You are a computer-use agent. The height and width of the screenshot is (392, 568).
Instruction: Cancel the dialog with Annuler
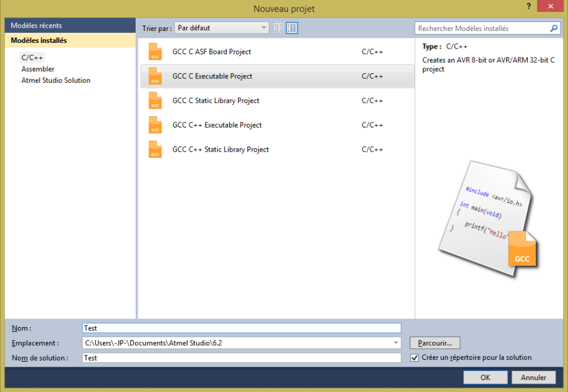point(533,377)
